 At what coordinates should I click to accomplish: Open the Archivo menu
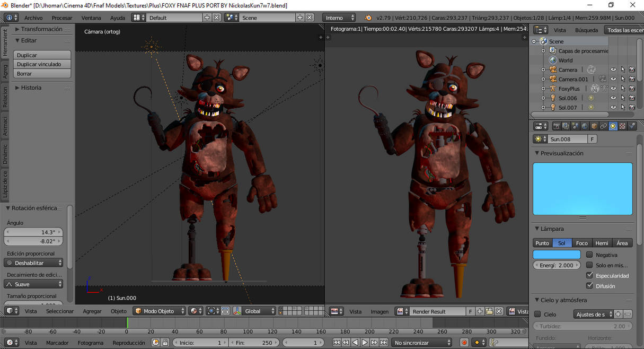point(33,18)
